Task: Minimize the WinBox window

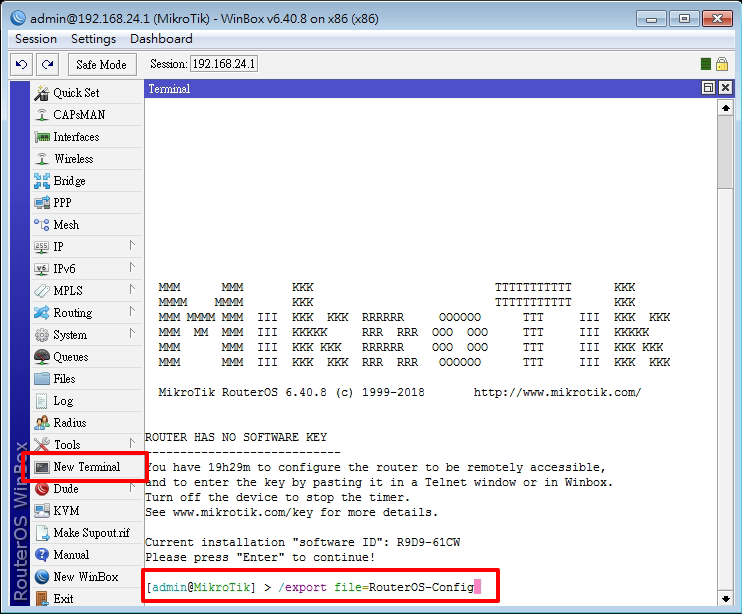Action: 651,19
